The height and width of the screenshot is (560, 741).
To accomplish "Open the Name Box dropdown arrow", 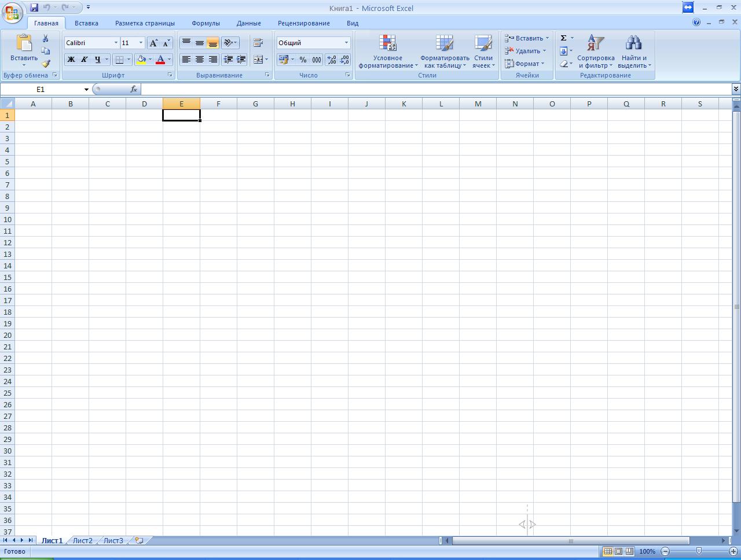I will (86, 90).
